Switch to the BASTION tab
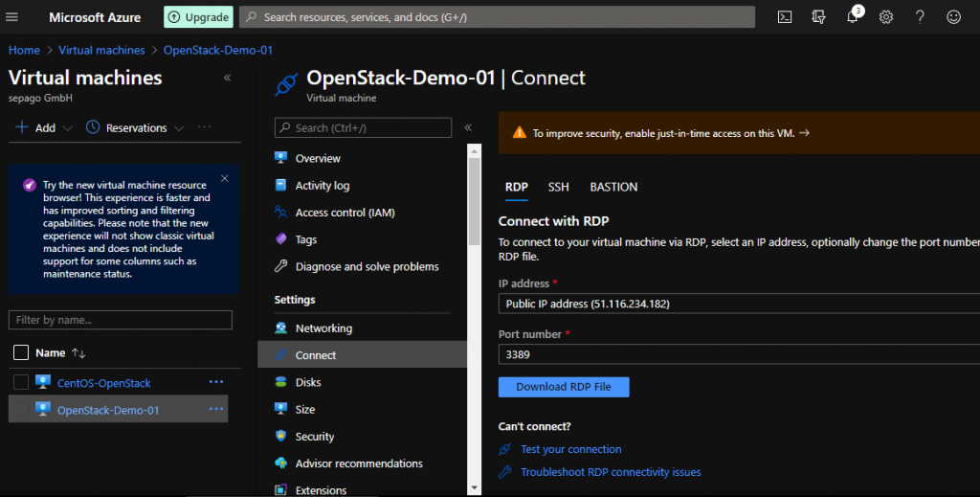 click(613, 187)
